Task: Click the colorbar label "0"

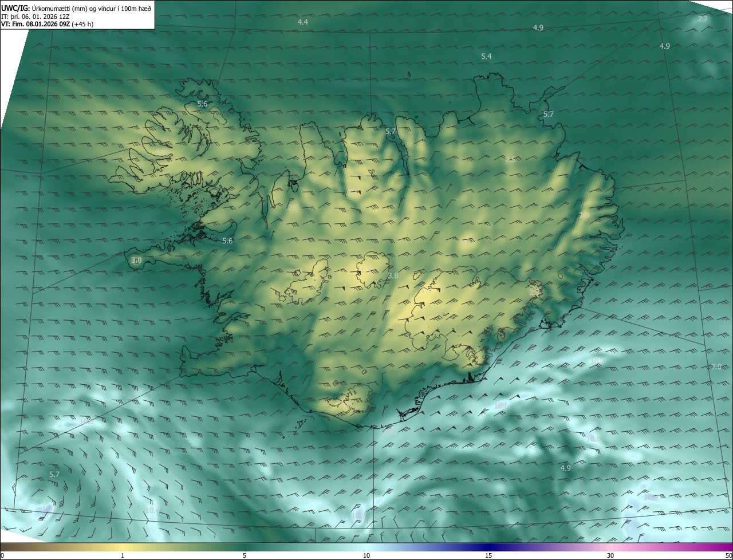Action: click(x=2, y=555)
